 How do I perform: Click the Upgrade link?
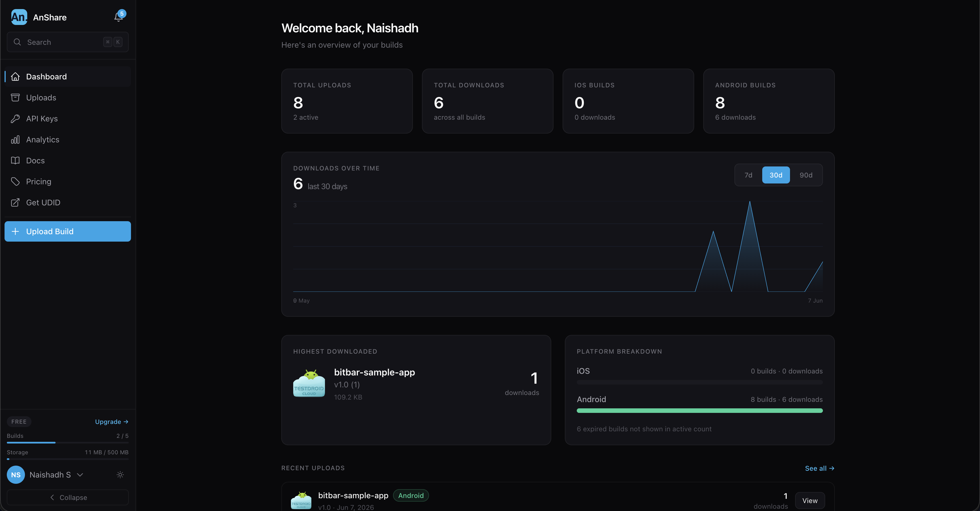(111, 422)
